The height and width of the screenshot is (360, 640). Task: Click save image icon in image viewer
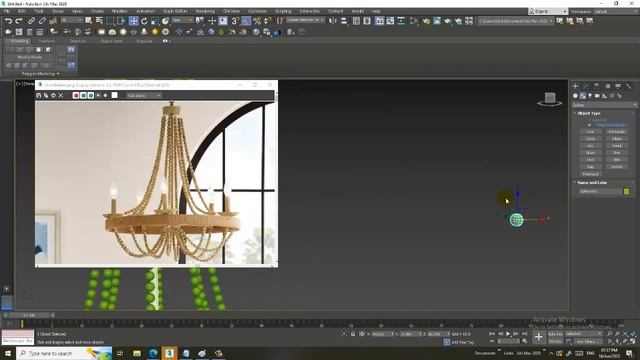tap(39, 95)
